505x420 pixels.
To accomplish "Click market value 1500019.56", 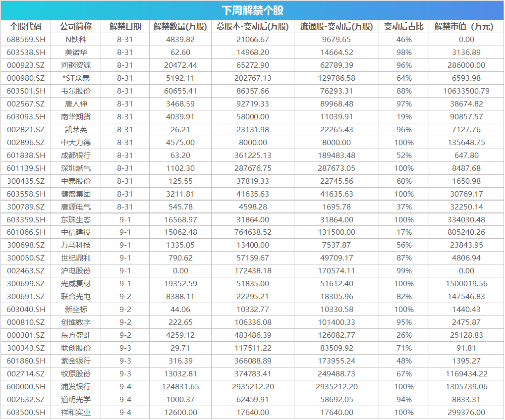I will (x=466, y=284).
